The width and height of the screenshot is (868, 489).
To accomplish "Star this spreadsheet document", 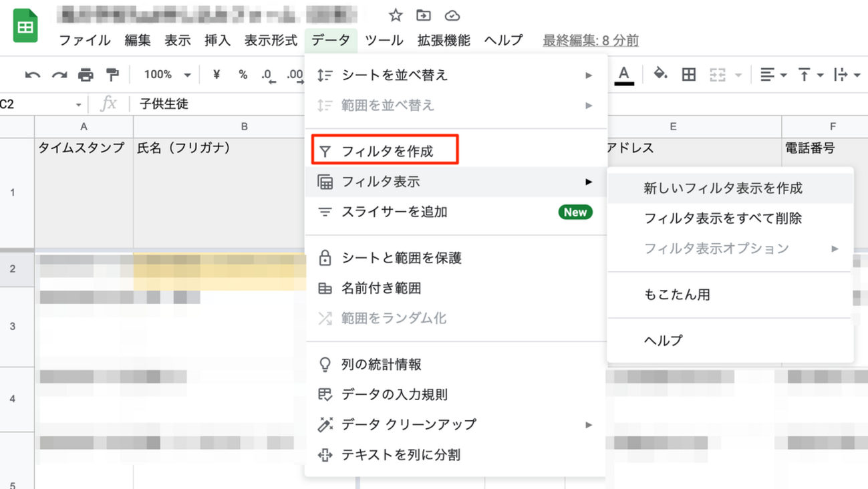I will [x=396, y=15].
